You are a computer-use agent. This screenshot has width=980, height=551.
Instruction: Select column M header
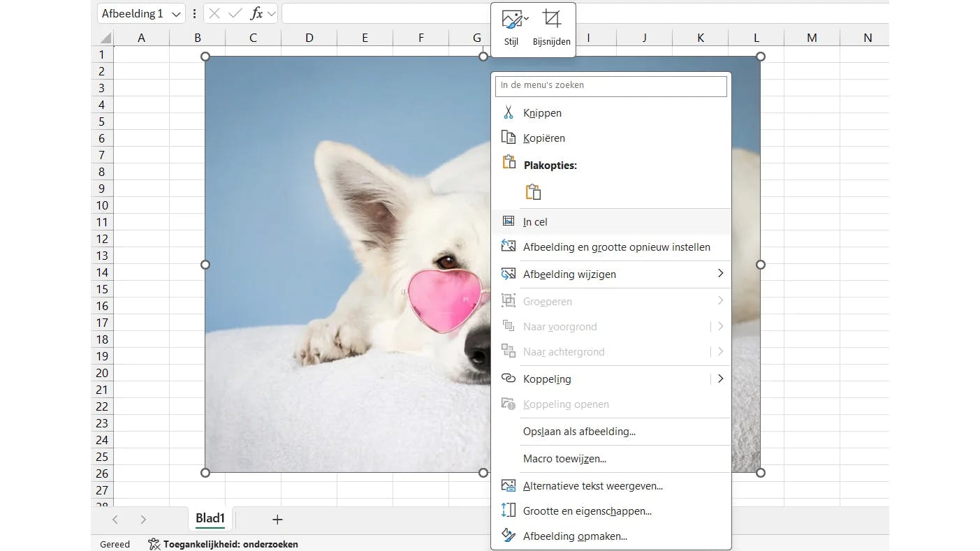click(x=812, y=38)
